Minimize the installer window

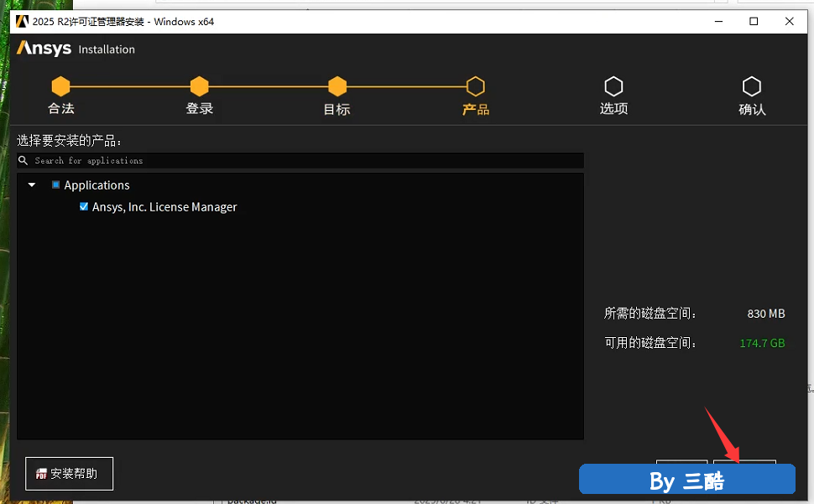[x=718, y=21]
